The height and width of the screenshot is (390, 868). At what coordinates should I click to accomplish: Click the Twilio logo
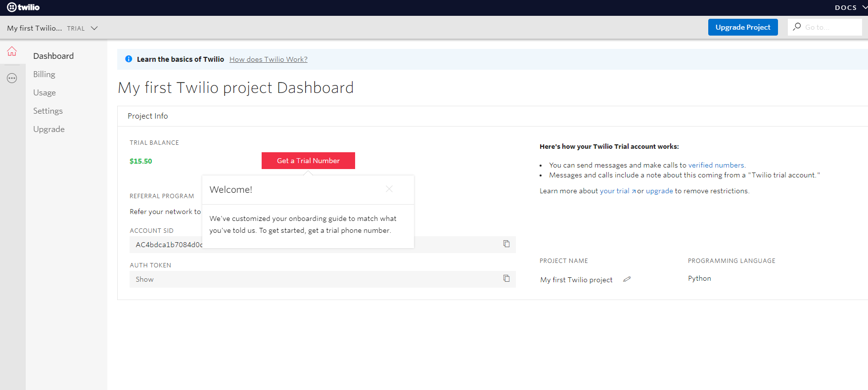coord(23,7)
